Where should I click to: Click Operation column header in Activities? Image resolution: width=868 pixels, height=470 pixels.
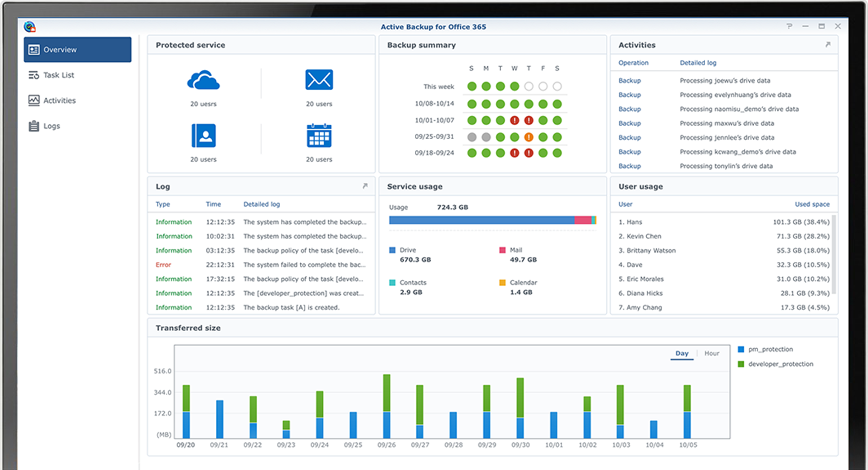point(633,63)
